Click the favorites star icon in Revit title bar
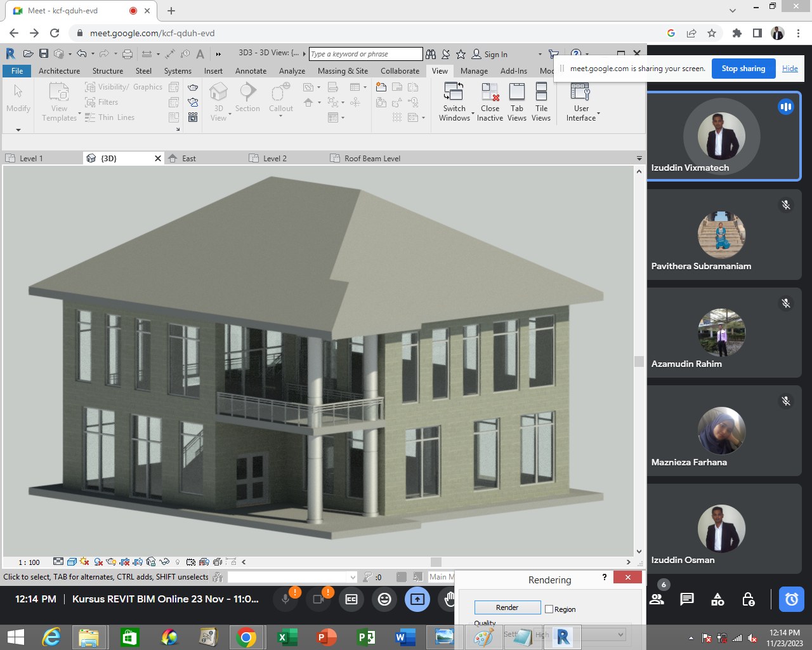The width and height of the screenshot is (812, 650). [461, 54]
